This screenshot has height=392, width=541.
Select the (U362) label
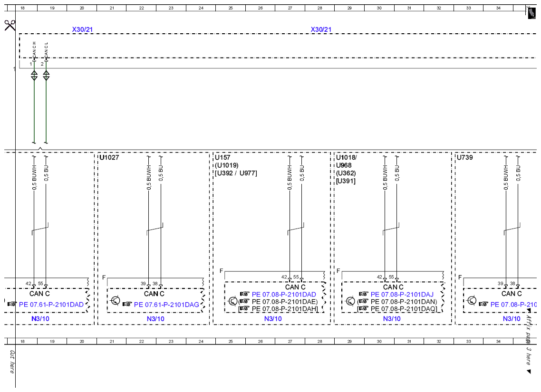(x=346, y=173)
